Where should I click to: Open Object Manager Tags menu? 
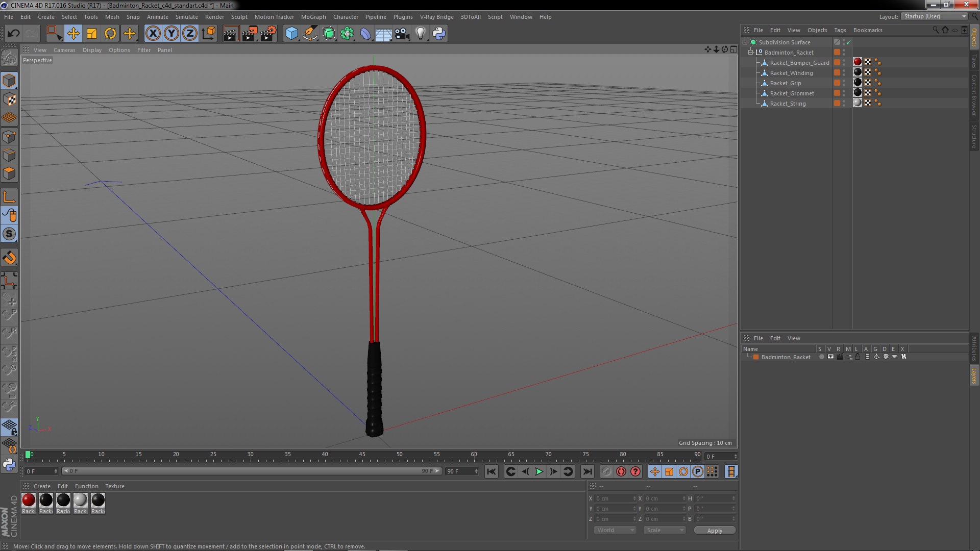coord(840,30)
